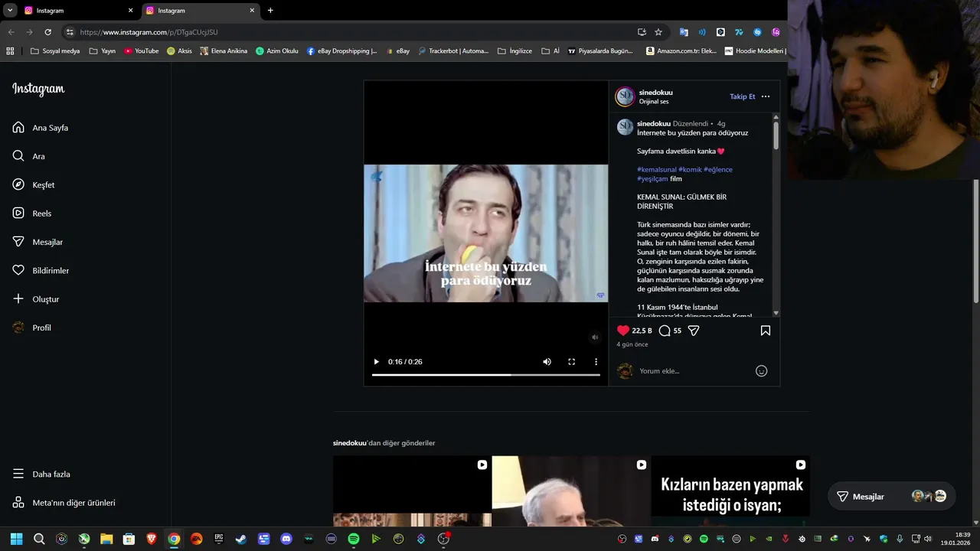Click sinedokuu profile picture in the post header
This screenshot has height=551, width=980.
click(x=626, y=96)
